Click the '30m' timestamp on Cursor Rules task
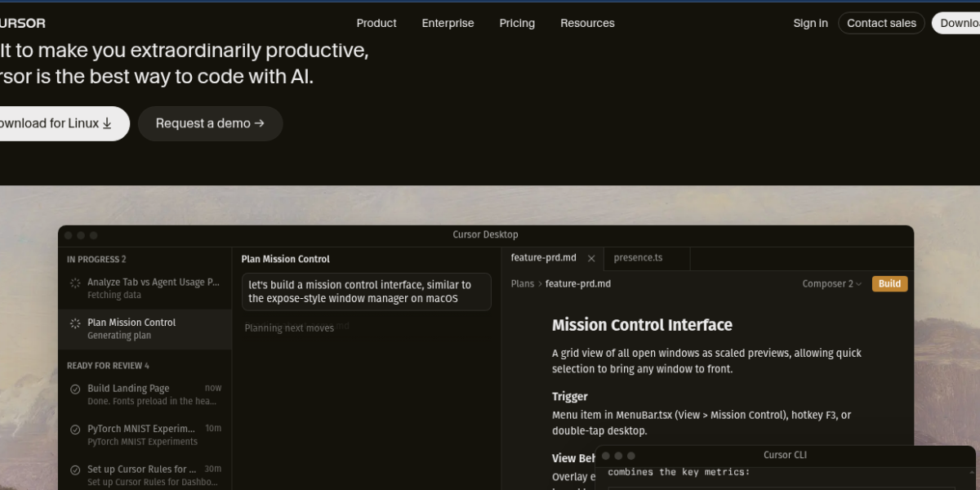The image size is (980, 490). pos(213,469)
